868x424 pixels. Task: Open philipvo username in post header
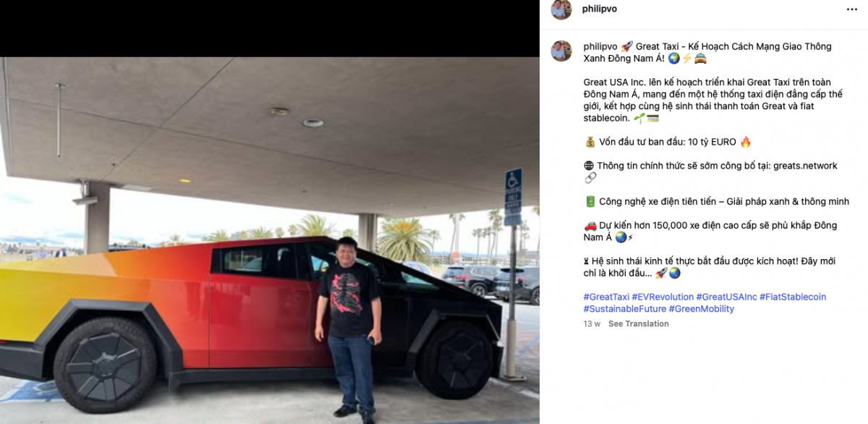point(600,9)
